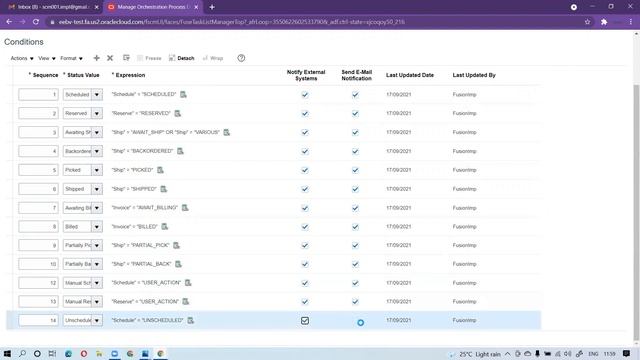Open a new browser tab
Image resolution: width=640 pixels, height=360 pixels.
click(212, 7)
